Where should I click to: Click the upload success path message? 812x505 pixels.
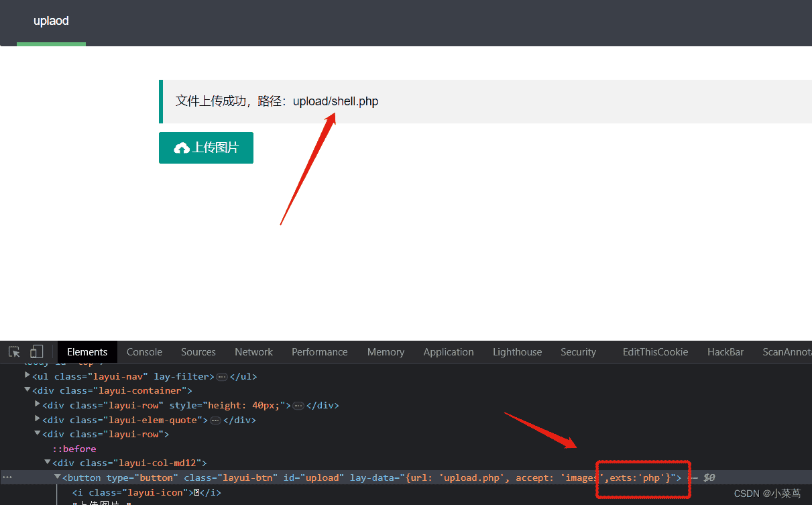tap(277, 101)
